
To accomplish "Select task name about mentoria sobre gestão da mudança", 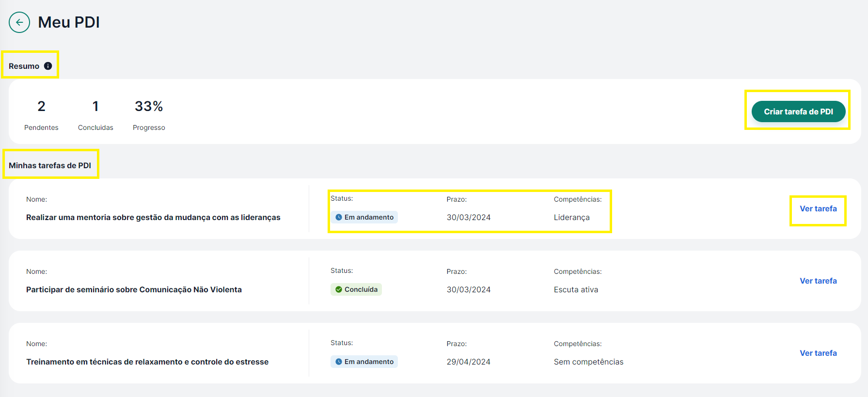I will [x=153, y=217].
